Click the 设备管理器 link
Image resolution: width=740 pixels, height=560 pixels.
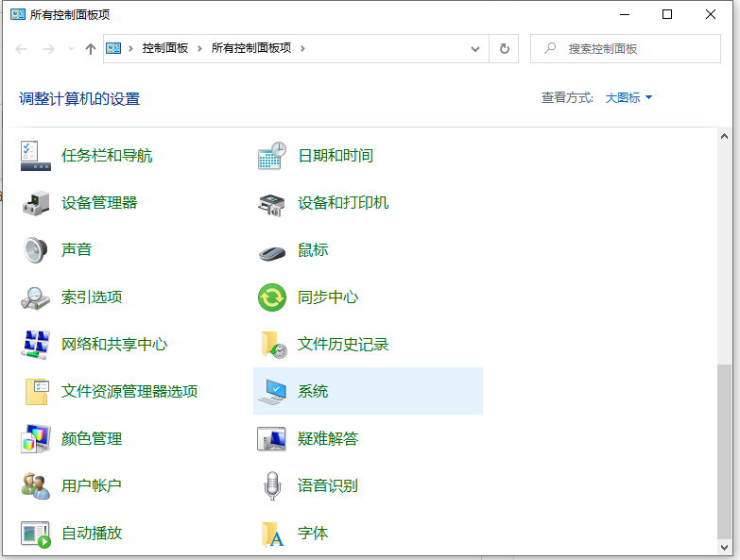coord(99,203)
